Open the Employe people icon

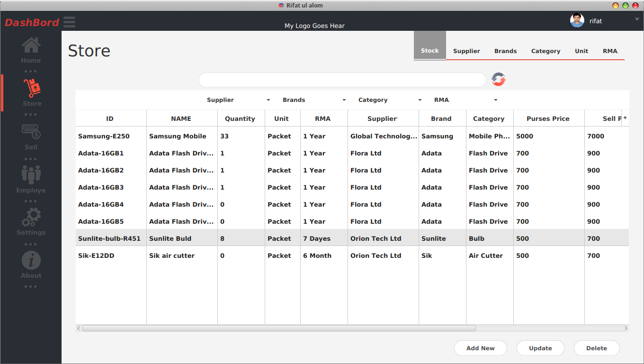click(x=31, y=174)
